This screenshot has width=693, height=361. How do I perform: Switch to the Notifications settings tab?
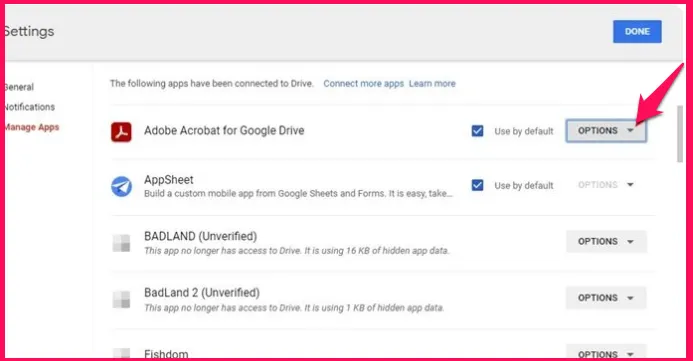tap(30, 107)
